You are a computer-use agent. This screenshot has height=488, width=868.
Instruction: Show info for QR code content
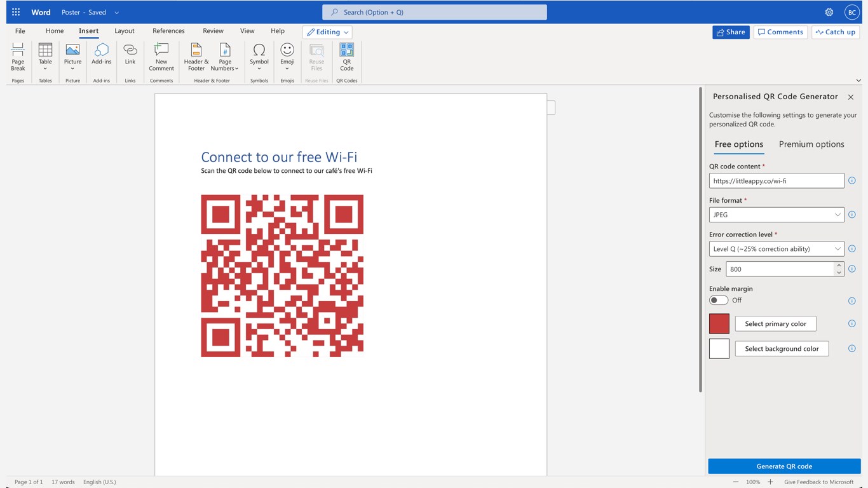click(852, 181)
